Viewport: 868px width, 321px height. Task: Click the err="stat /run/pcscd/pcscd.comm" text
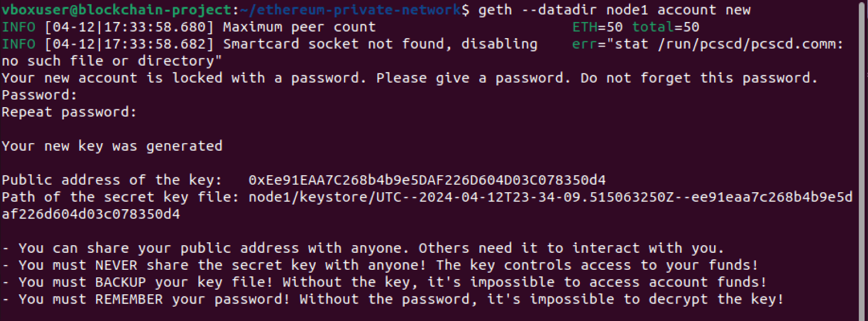(707, 44)
